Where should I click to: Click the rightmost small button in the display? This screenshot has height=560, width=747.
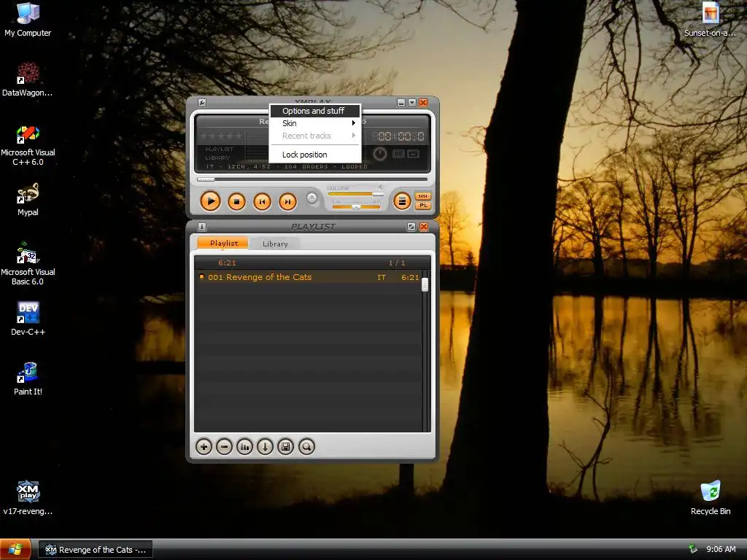pyautogui.click(x=413, y=154)
